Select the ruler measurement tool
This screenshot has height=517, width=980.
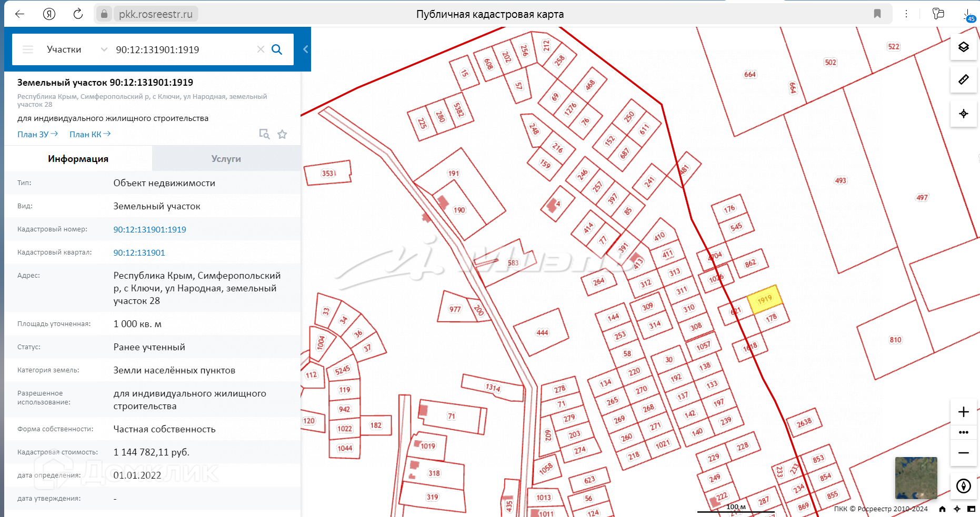pyautogui.click(x=963, y=80)
